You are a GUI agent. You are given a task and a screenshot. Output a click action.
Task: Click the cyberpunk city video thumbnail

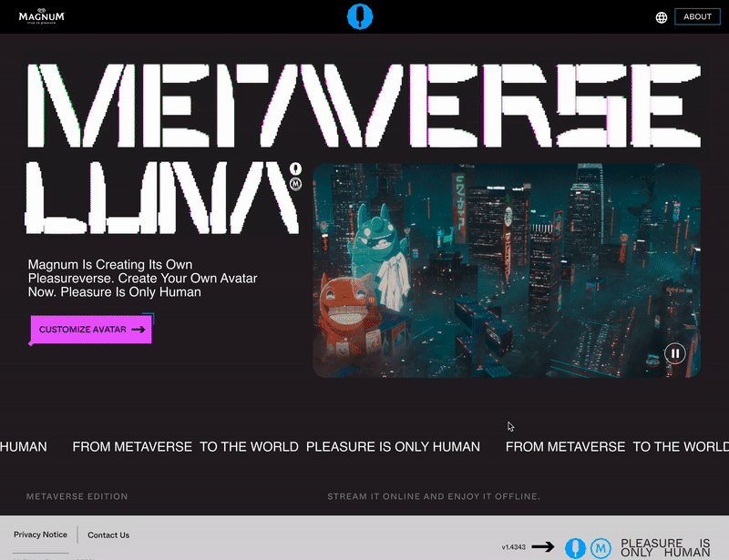(507, 270)
